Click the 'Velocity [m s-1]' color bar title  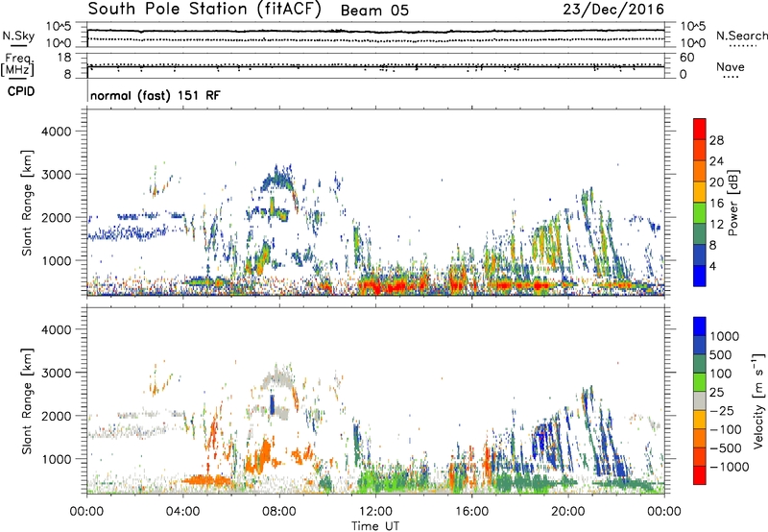[x=758, y=399]
